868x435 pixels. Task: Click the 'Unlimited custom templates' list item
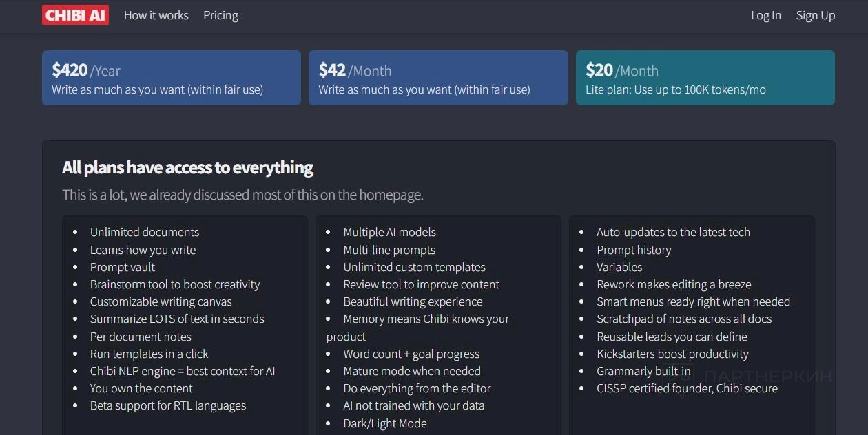pos(414,267)
